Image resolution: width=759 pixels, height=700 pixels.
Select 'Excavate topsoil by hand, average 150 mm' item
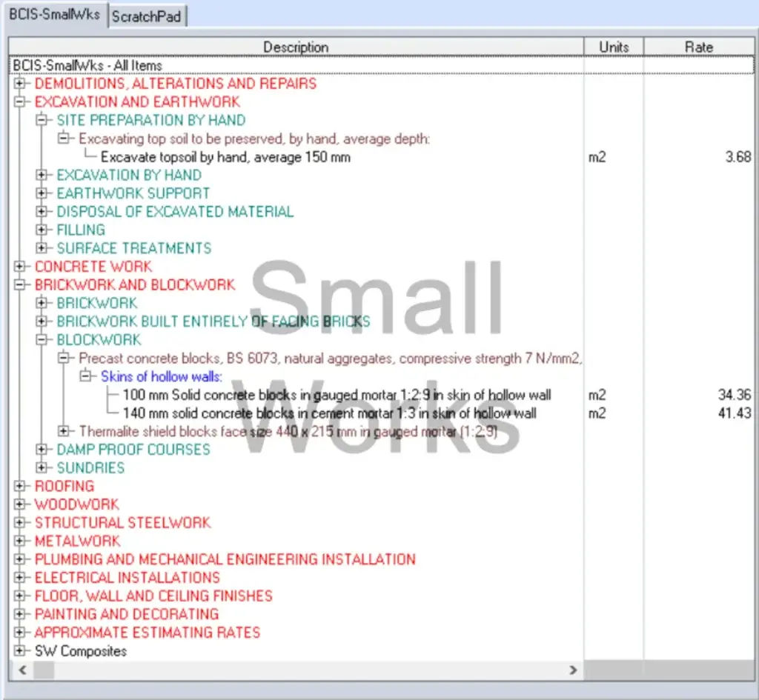(225, 157)
